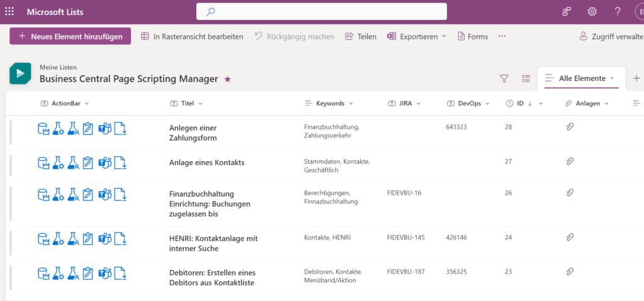Click flask user icon in Anlegen einer Zahlungsform row
644x301 pixels.
pyautogui.click(x=74, y=129)
